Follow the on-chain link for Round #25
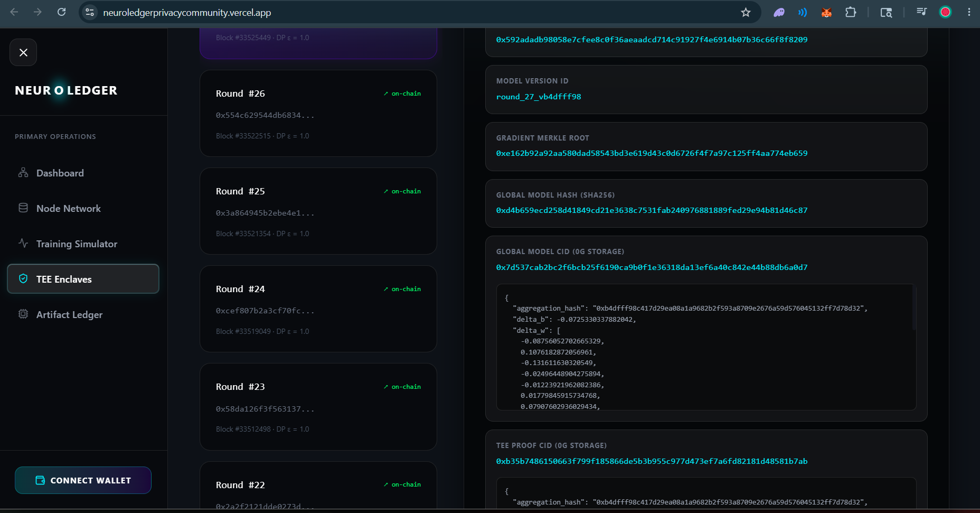This screenshot has height=513, width=980. pyautogui.click(x=402, y=191)
